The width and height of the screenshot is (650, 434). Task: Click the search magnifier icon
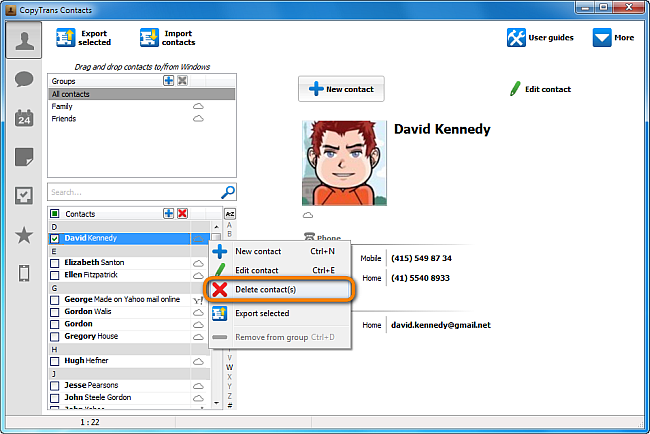[x=228, y=192]
